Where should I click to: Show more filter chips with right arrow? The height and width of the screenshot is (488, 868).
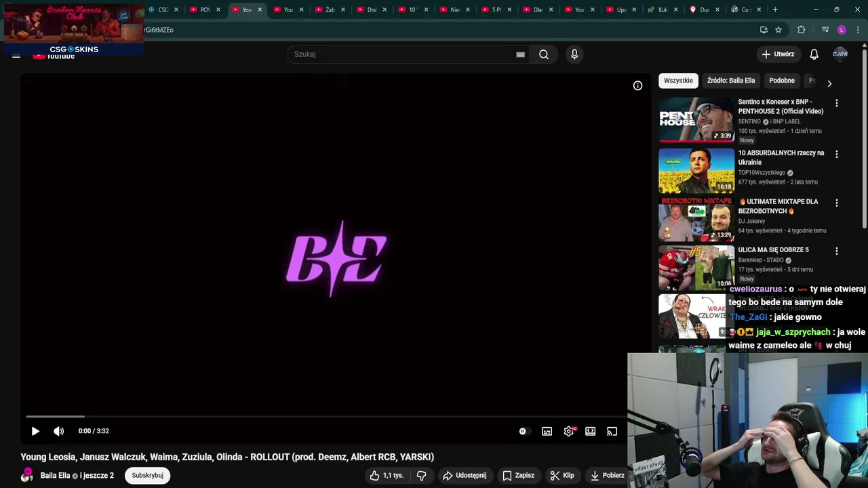tap(829, 83)
